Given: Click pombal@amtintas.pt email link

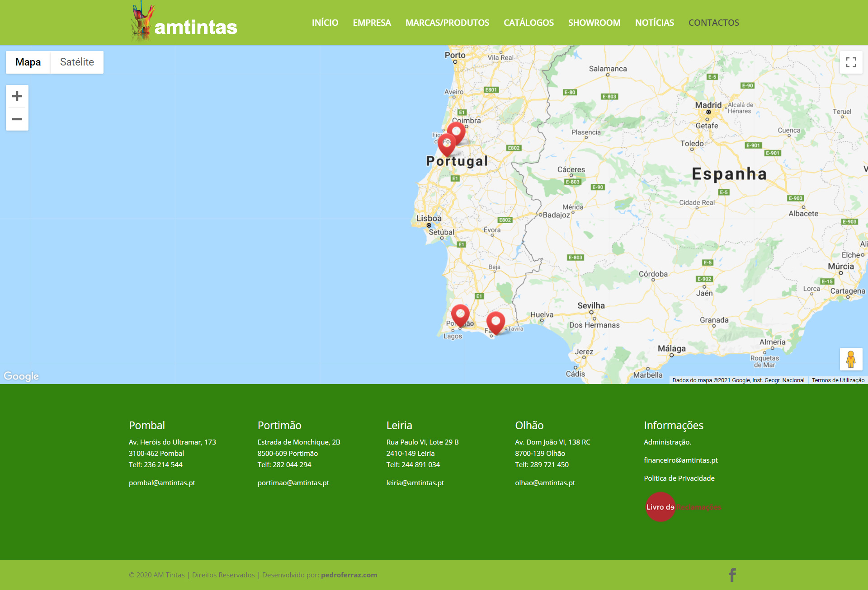Looking at the screenshot, I should click(162, 482).
